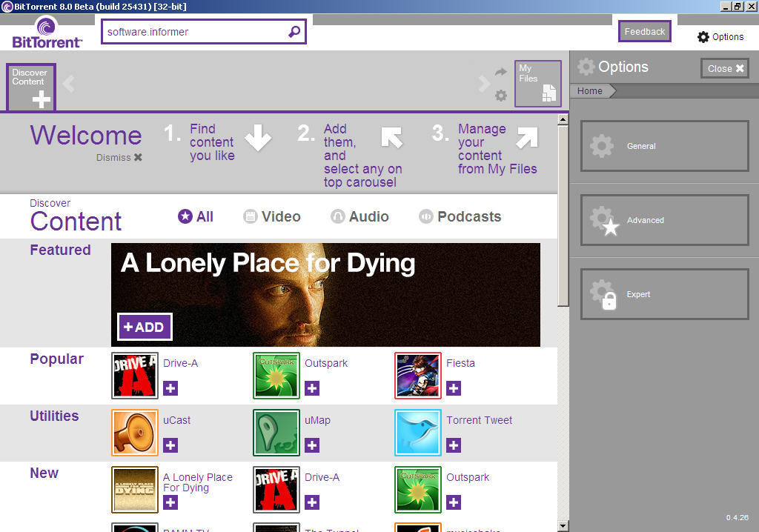Open the Drive-A thumbnail in New row

(276, 490)
